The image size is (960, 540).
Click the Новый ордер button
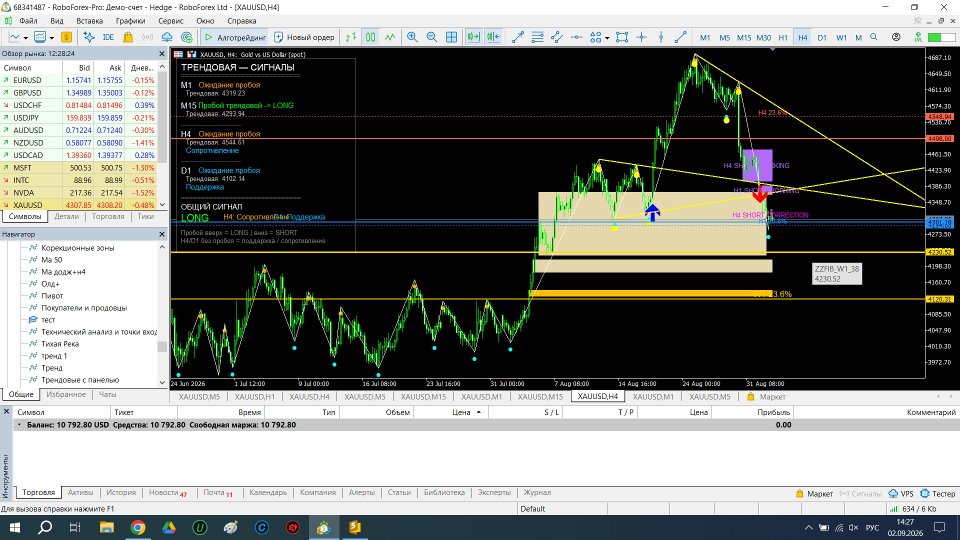304,37
